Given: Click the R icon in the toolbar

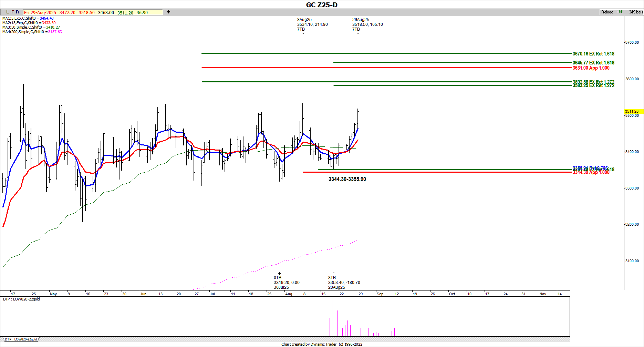Looking at the screenshot, I should [x=18, y=12].
